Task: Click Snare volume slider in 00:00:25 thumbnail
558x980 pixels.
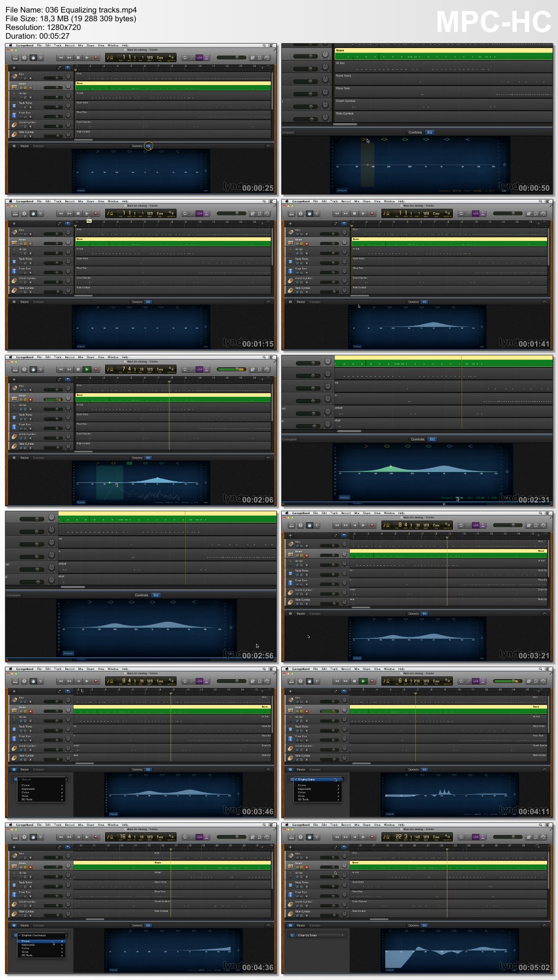Action: pos(53,88)
